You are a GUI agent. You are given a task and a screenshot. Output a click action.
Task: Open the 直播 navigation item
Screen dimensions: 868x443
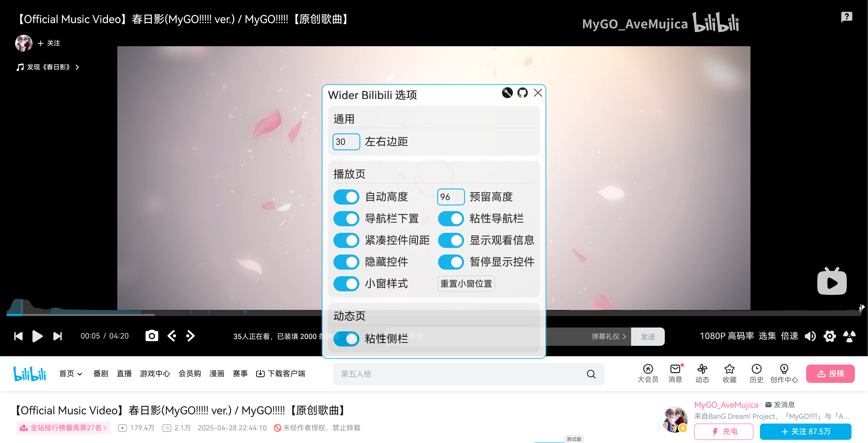click(x=124, y=374)
